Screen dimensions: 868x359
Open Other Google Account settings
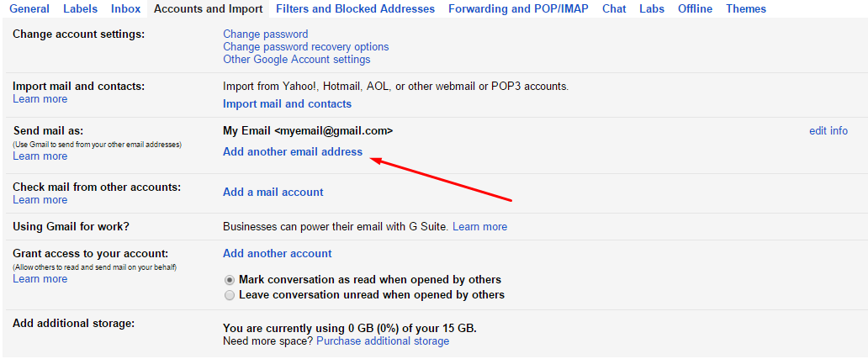pos(296,60)
